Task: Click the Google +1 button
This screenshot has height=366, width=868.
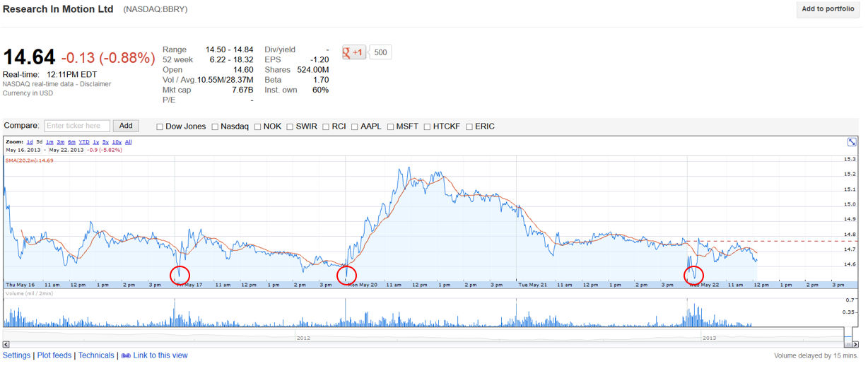Action: (354, 52)
